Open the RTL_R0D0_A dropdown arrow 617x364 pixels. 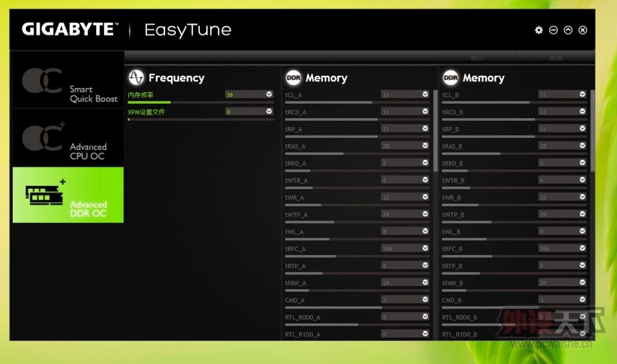pyautogui.click(x=425, y=316)
